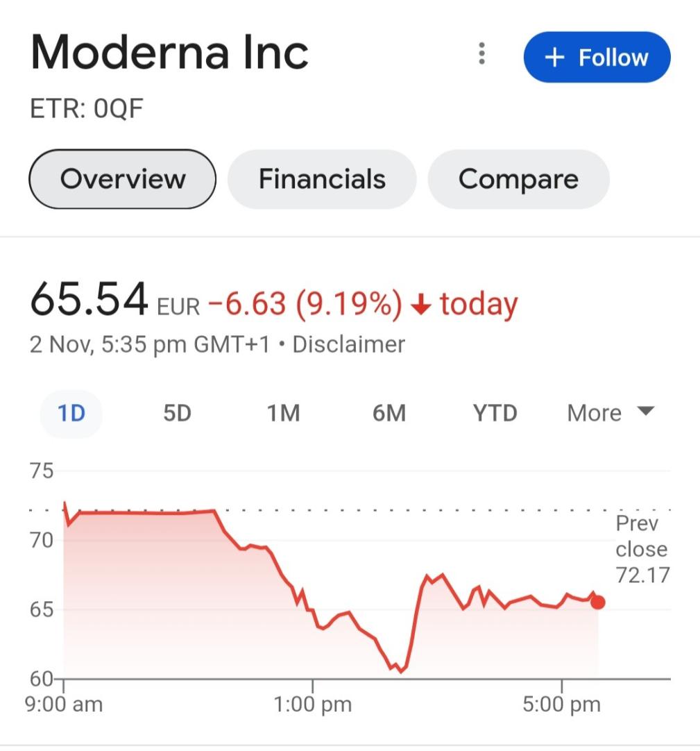This screenshot has width=700, height=751.
Task: Open the Disclaimer link
Action: [348, 344]
